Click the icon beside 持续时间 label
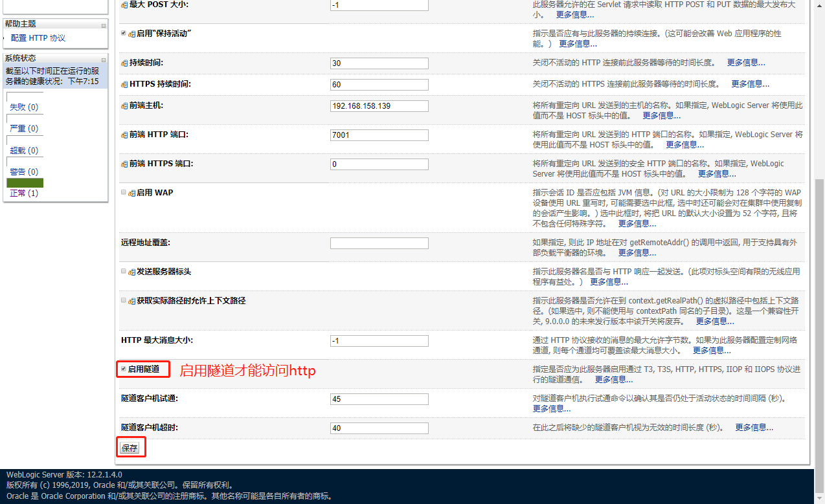825x504 pixels. point(124,63)
